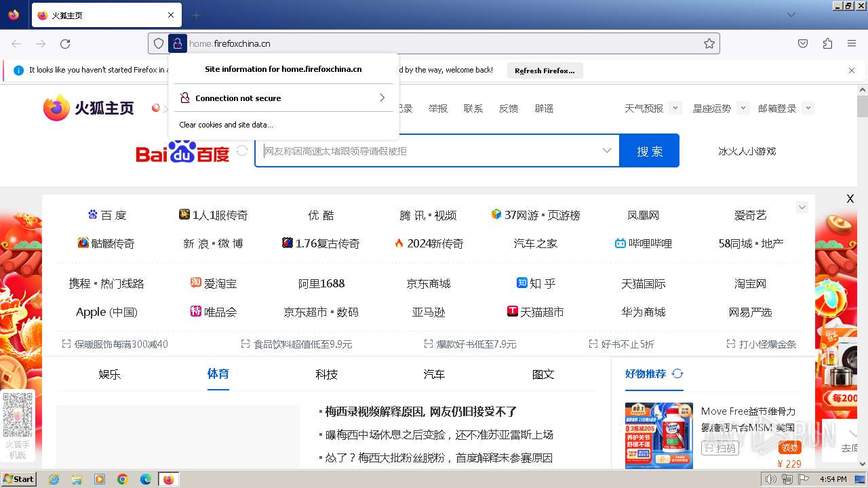Open 哔哩哔哩 link

pyautogui.click(x=643, y=243)
